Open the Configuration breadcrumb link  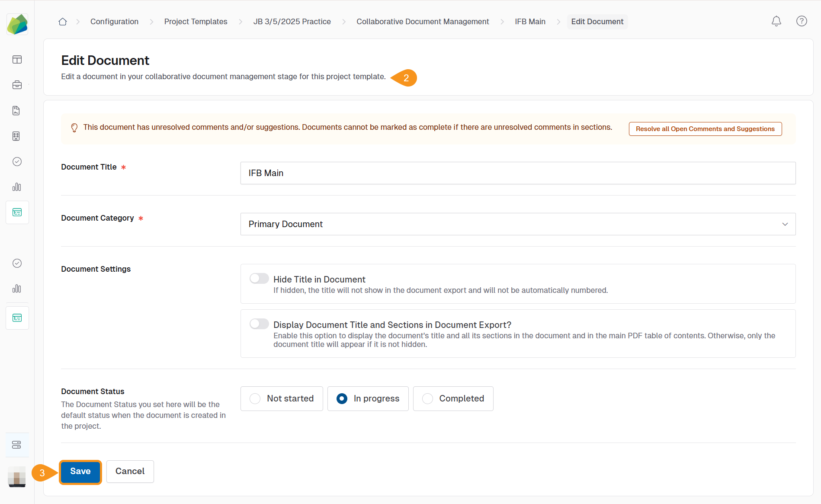114,22
